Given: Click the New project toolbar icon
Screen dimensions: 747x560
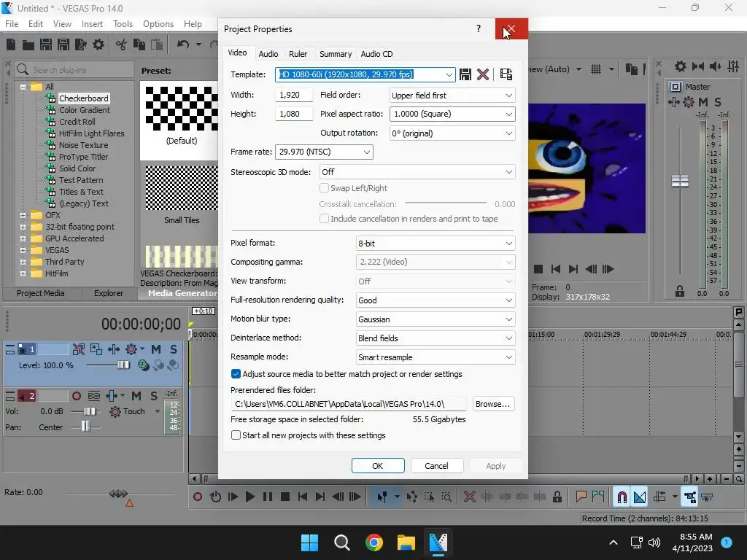Looking at the screenshot, I should [11, 44].
